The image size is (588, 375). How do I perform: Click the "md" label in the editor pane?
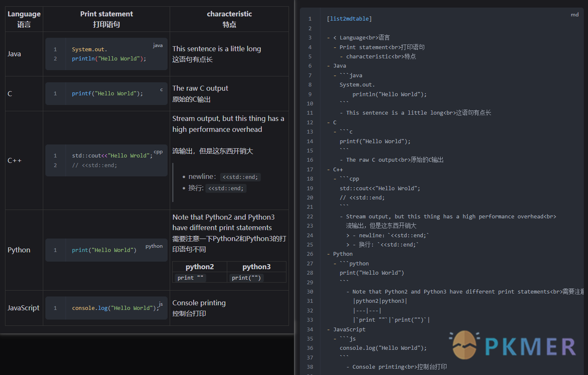click(575, 15)
